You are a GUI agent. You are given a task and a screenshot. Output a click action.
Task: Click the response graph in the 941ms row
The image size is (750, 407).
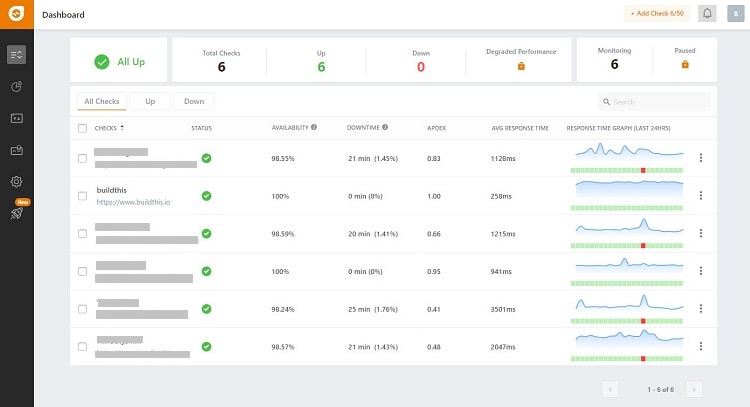tap(629, 264)
